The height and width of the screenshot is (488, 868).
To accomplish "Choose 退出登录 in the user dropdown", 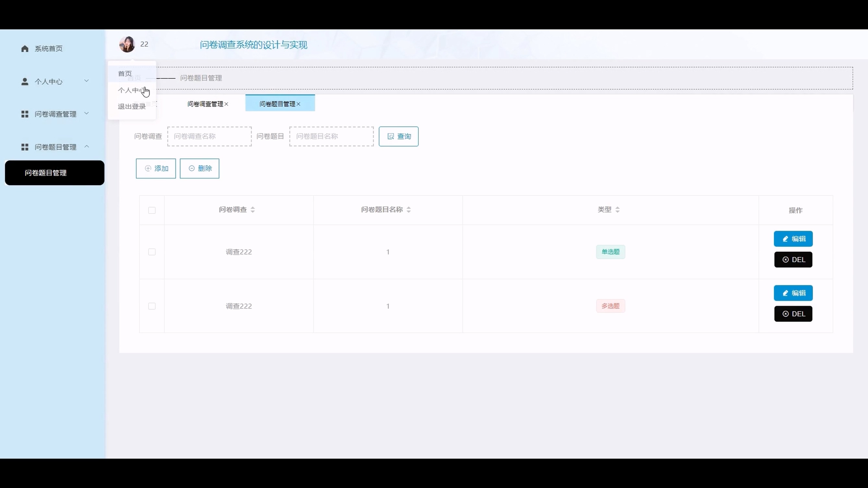I will (x=132, y=106).
